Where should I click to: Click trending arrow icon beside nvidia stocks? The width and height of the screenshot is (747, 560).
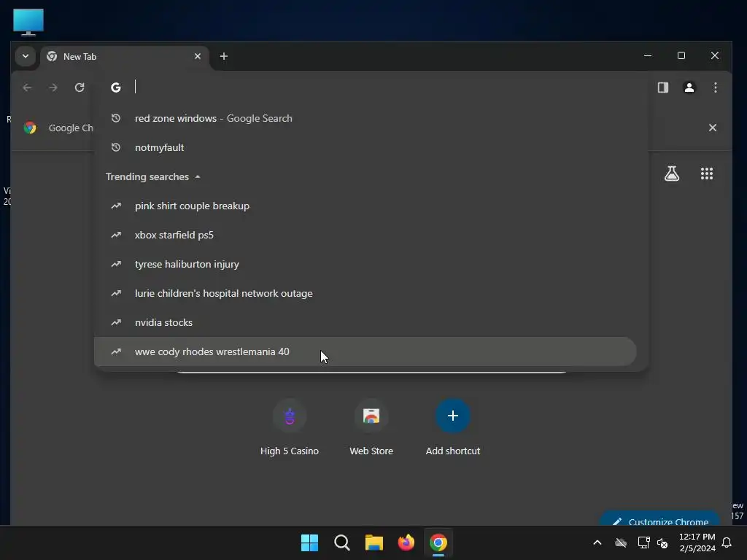pyautogui.click(x=116, y=322)
